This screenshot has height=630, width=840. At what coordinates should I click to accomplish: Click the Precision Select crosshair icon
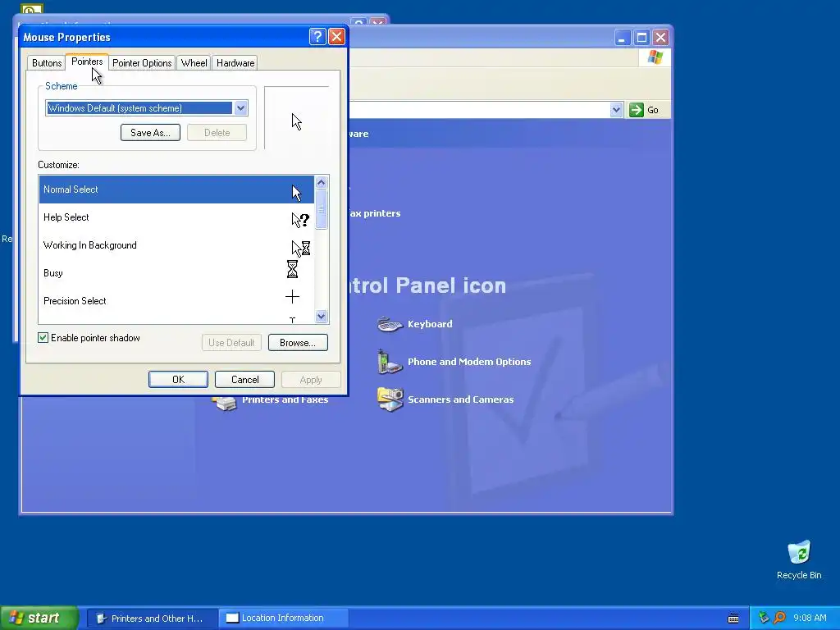[293, 297]
